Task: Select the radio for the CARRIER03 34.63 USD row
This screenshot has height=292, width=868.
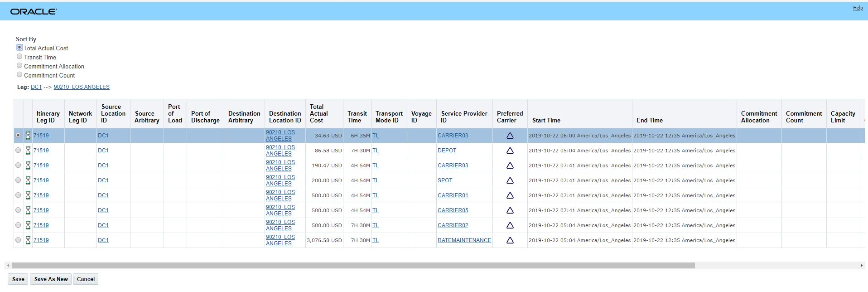Action: pos(18,135)
